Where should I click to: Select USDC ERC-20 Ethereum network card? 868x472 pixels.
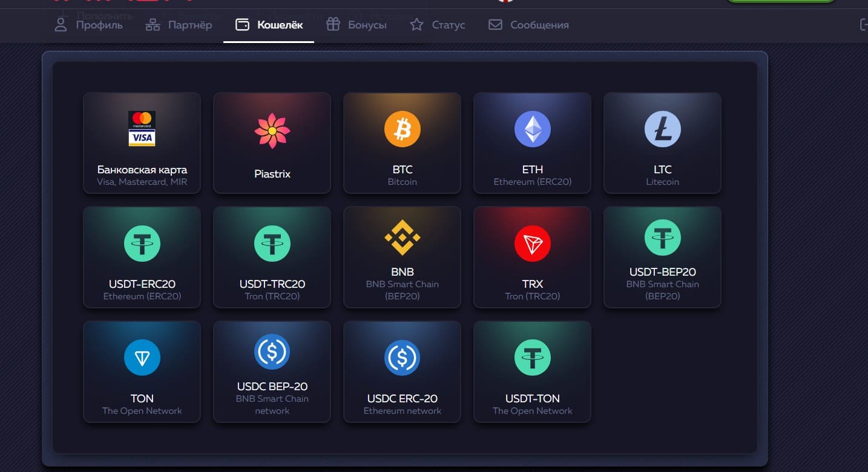click(x=402, y=371)
